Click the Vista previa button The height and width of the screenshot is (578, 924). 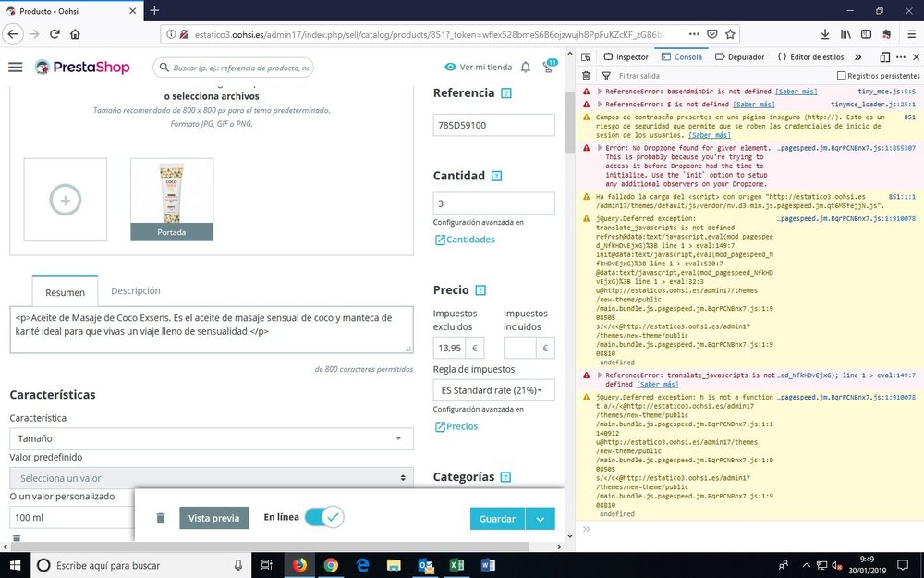[213, 518]
